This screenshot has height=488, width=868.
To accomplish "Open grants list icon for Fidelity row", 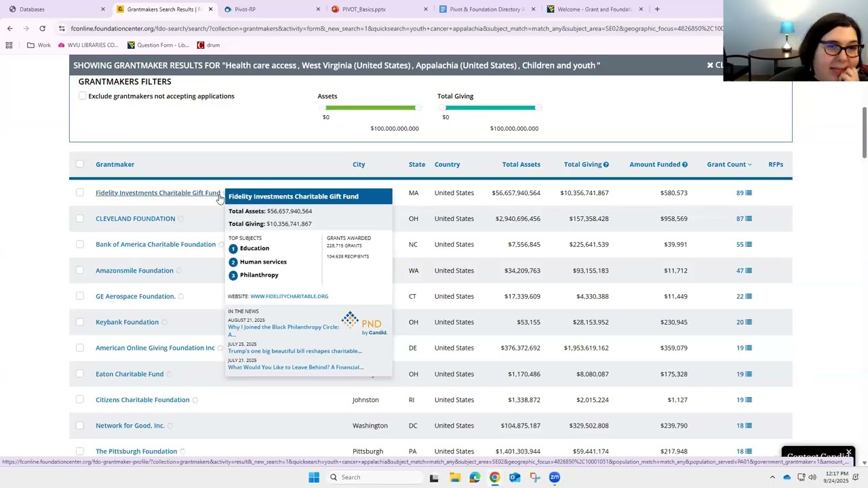I will [749, 193].
